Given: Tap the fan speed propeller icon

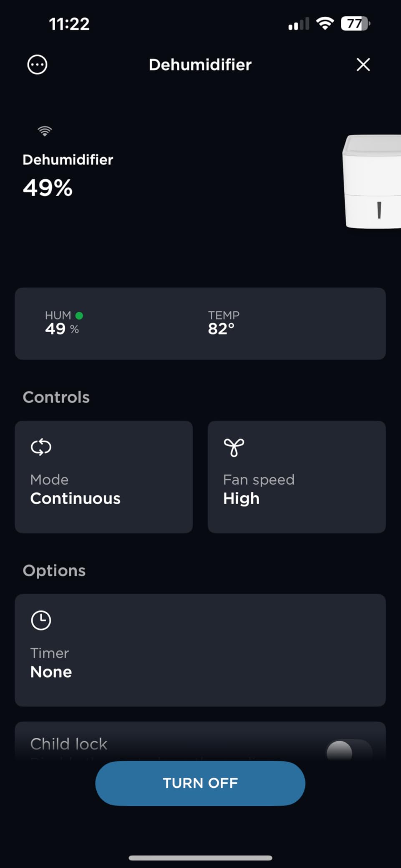Looking at the screenshot, I should click(234, 448).
